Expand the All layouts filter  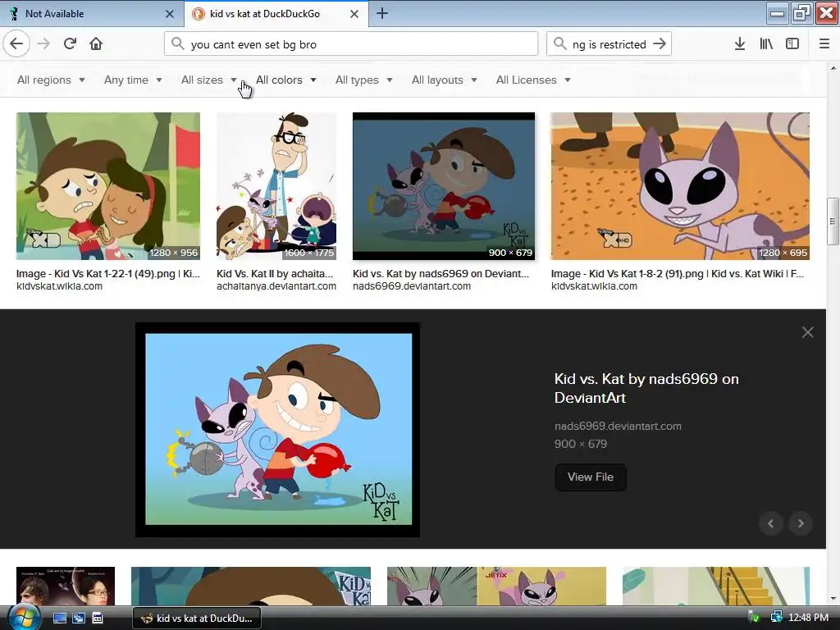(444, 80)
